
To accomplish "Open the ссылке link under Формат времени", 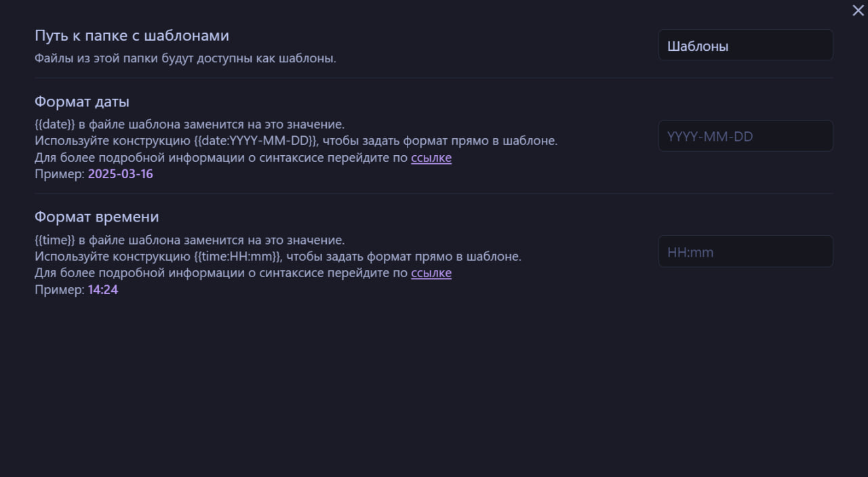I will (431, 273).
